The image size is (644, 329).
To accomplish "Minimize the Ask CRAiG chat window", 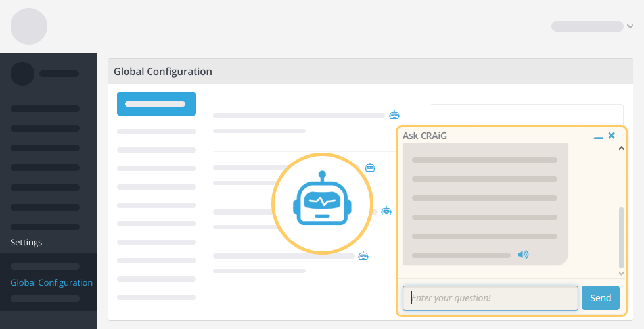I will pos(598,136).
